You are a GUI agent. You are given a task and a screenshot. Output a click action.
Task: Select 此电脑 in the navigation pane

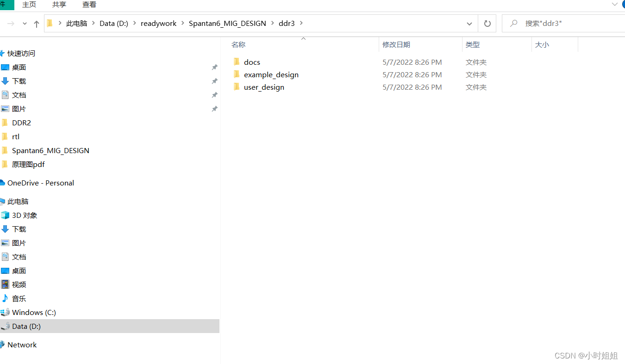coord(18,201)
